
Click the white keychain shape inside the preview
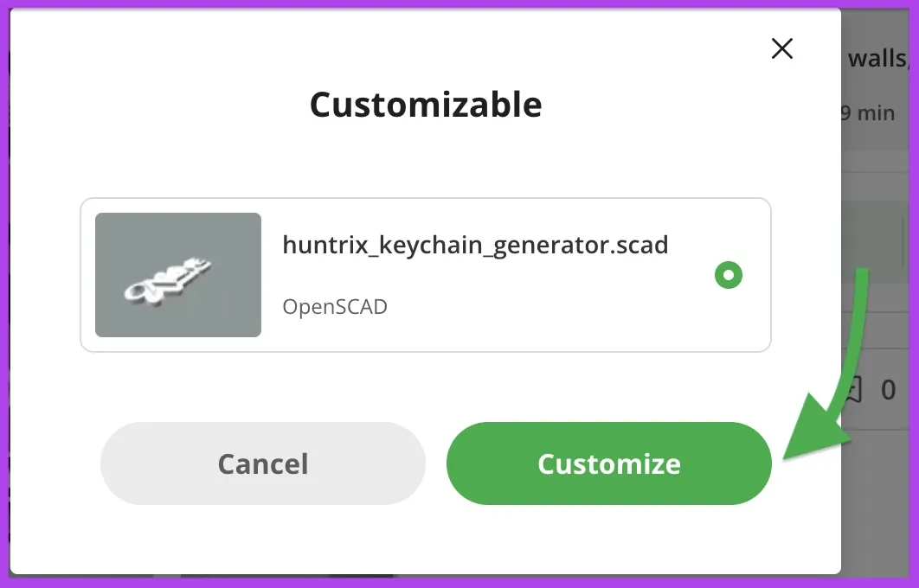(167, 280)
